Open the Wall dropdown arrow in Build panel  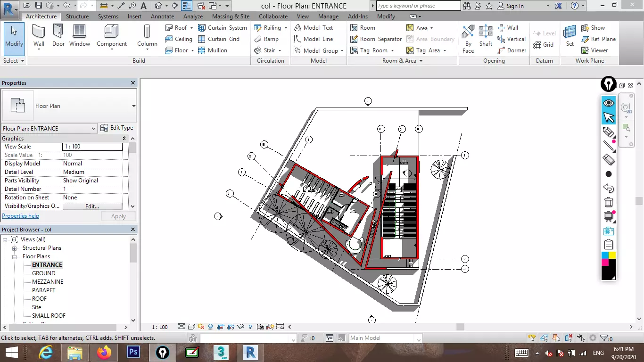click(39, 49)
